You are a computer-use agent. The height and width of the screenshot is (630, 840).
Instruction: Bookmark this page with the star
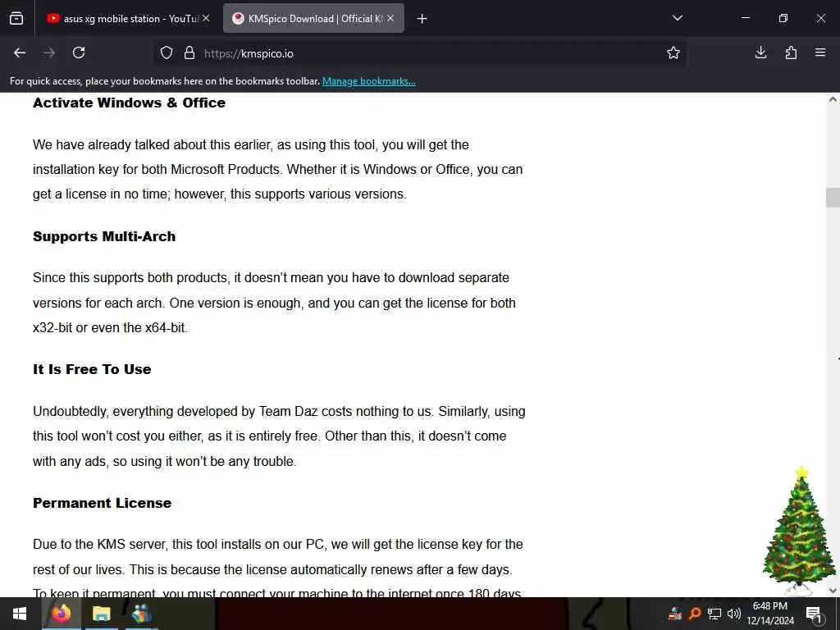click(673, 52)
